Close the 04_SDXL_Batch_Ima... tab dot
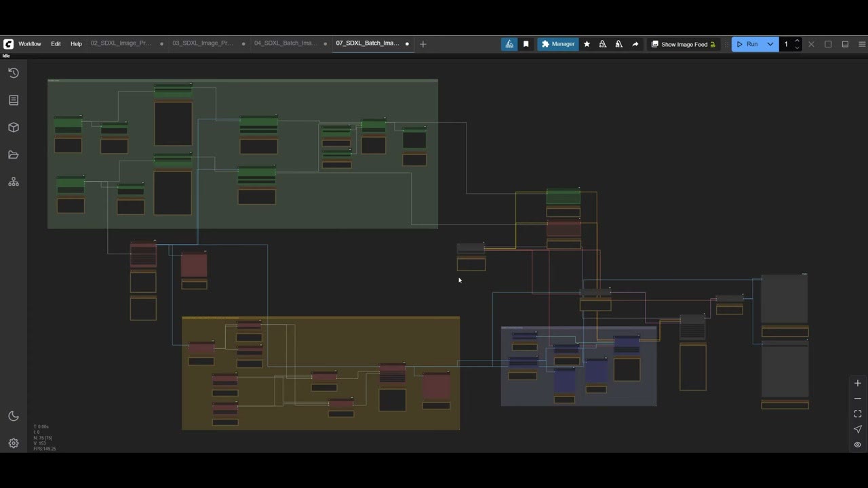Screen dimensions: 868x488 (x=325, y=44)
